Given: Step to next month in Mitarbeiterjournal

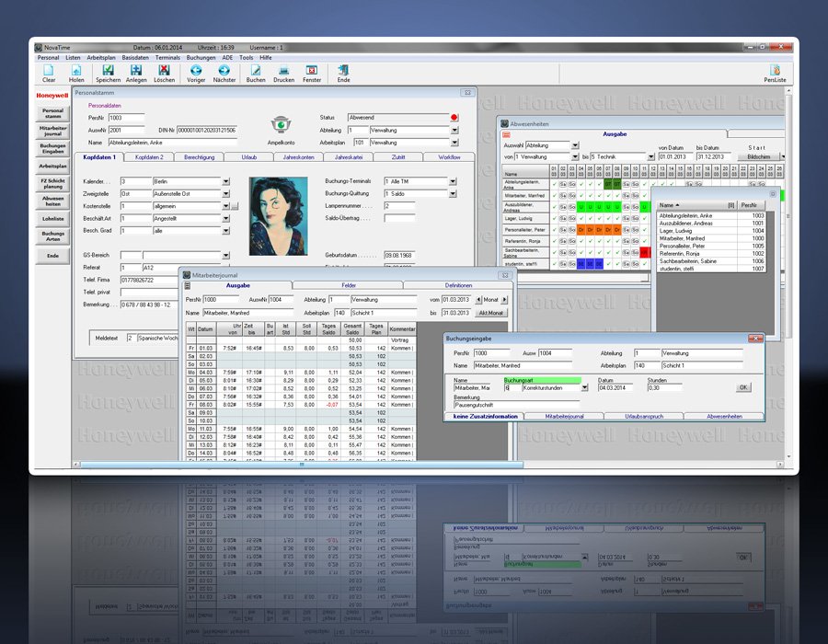Looking at the screenshot, I should click(504, 299).
